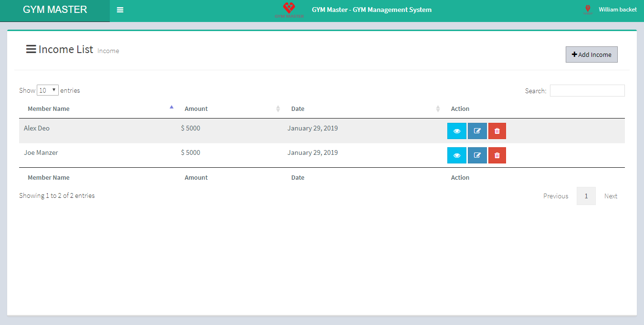
Task: Delete Joe Manzer's income entry
Action: (x=497, y=155)
